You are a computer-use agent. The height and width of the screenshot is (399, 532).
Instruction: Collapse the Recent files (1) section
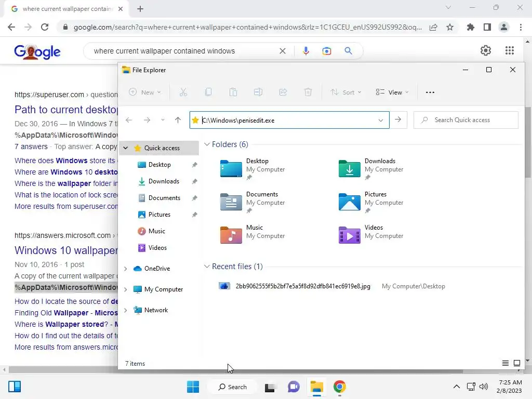[x=207, y=267]
